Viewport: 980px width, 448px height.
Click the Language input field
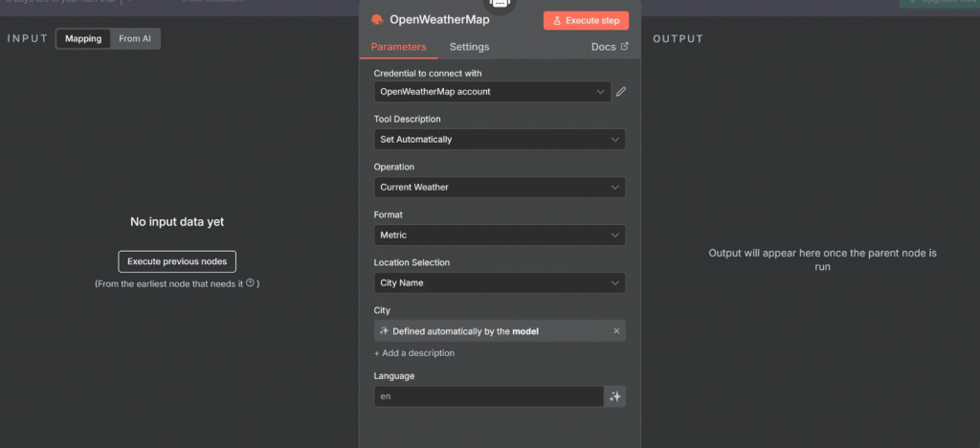[x=488, y=396]
